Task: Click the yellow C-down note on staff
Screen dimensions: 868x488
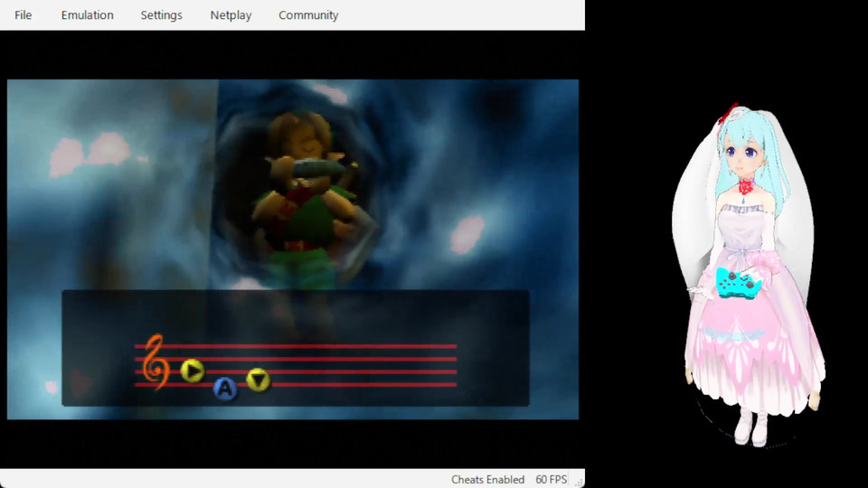Action: pyautogui.click(x=258, y=380)
